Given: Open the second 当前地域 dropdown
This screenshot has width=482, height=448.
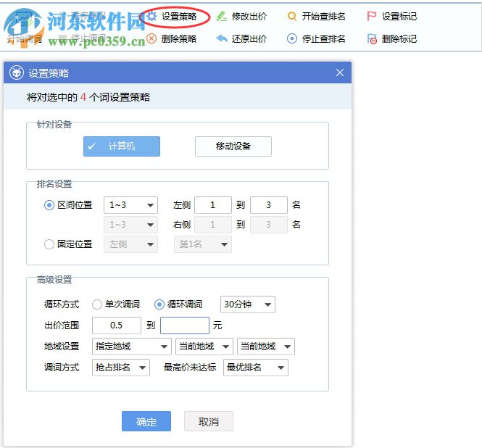Looking at the screenshot, I should 265,347.
